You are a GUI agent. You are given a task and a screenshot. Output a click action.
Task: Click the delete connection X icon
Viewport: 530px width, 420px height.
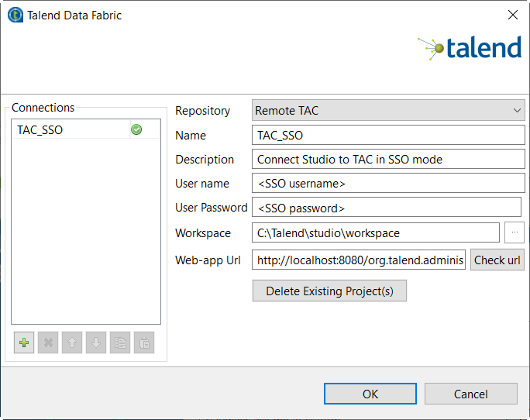point(48,343)
